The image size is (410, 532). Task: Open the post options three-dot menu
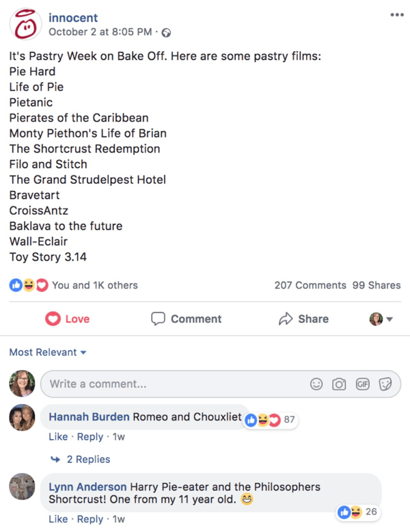[396, 14]
